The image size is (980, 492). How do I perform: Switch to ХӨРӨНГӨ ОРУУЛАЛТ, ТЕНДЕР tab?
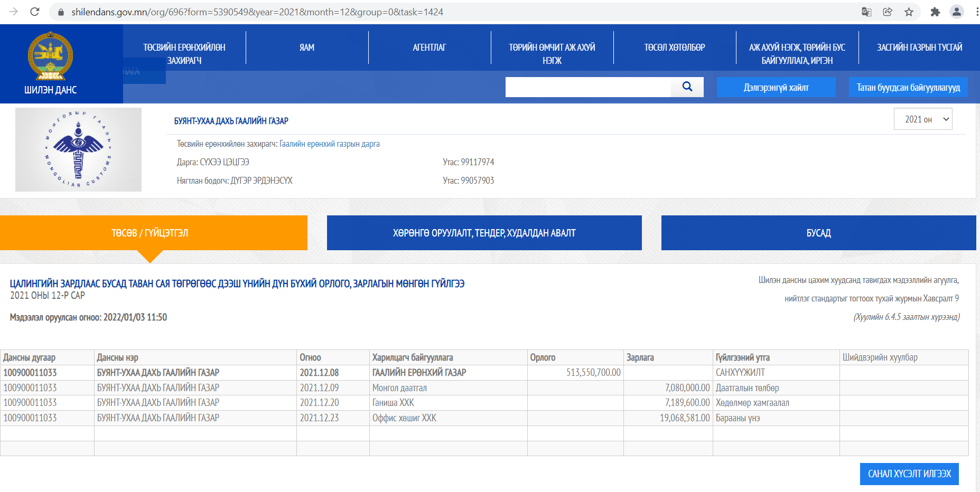(x=484, y=233)
